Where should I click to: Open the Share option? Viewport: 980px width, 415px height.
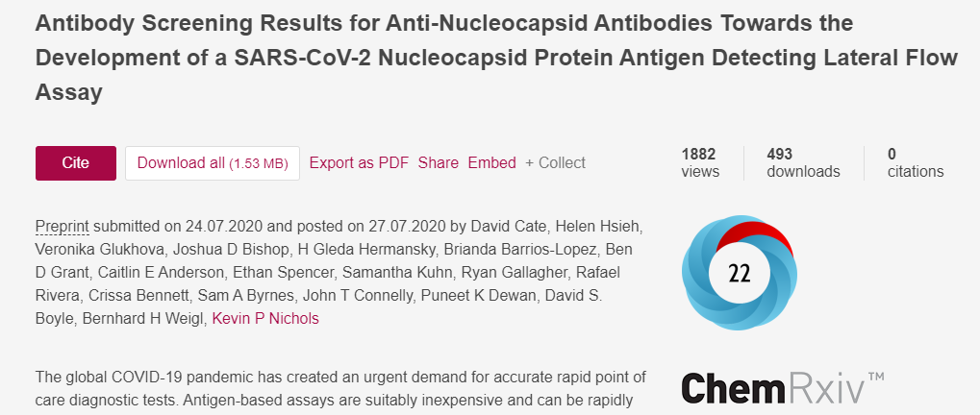tap(439, 163)
